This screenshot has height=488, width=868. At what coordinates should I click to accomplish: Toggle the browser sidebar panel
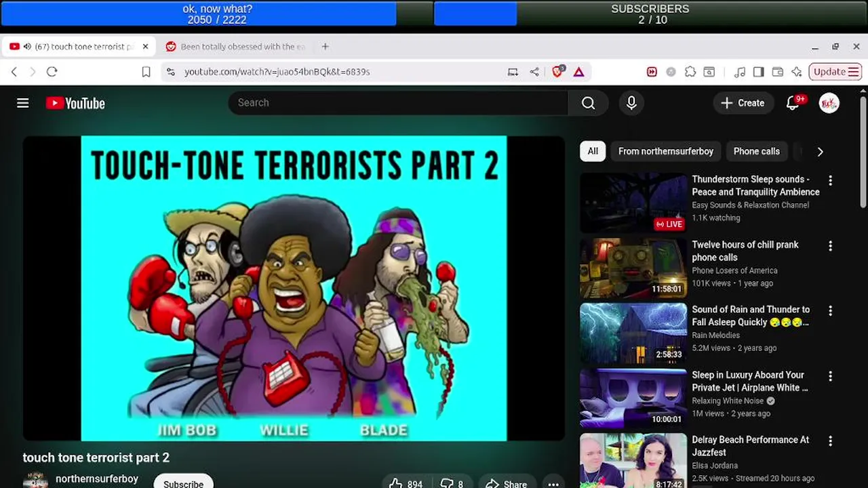click(759, 72)
